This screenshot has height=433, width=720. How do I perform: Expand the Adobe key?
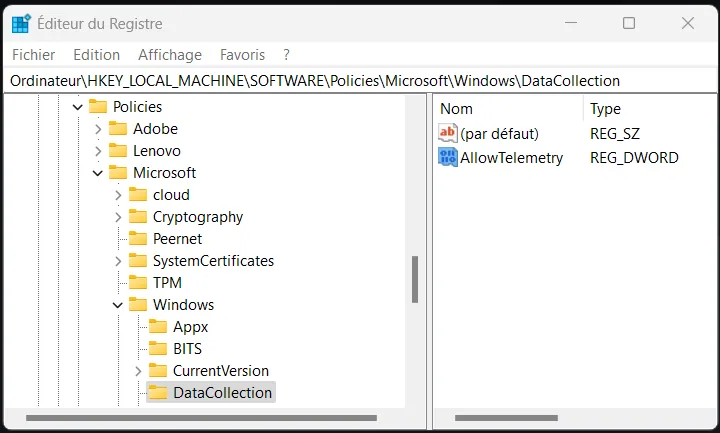[x=98, y=129]
